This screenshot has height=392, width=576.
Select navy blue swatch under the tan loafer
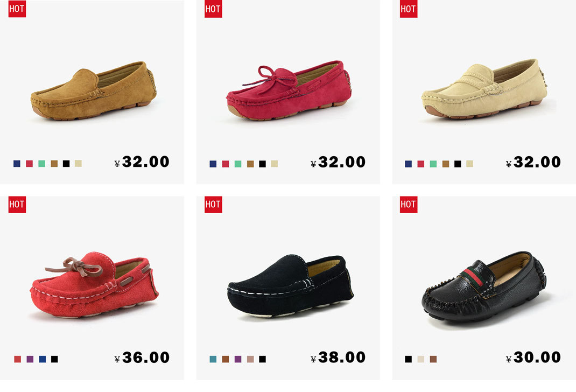click(17, 164)
